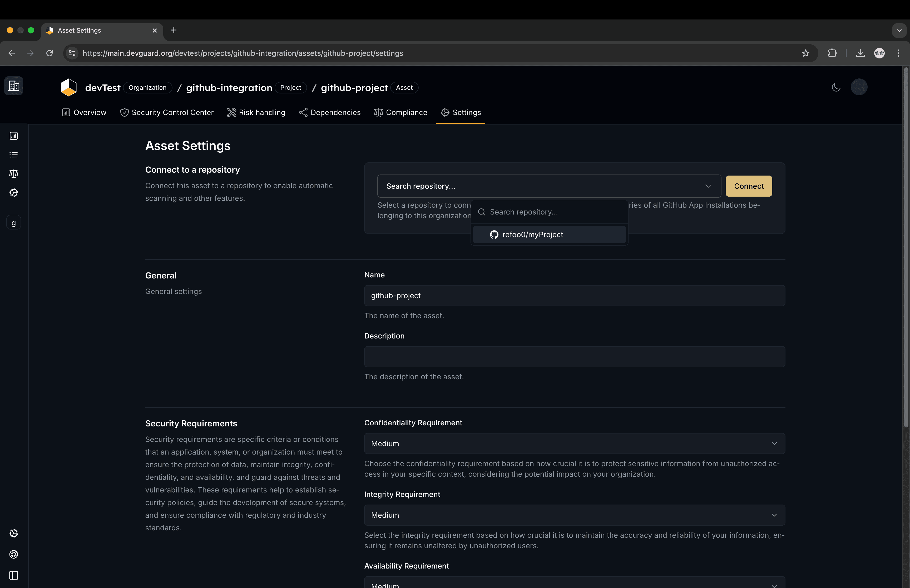Viewport: 910px width, 588px height.
Task: Click the scales compliance icon in sidebar
Action: 13,173
